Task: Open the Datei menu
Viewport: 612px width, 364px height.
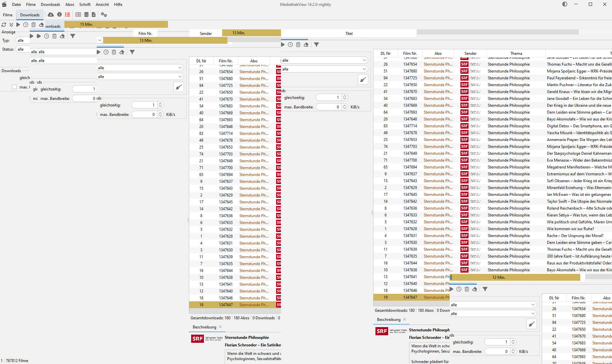Action: [16, 5]
